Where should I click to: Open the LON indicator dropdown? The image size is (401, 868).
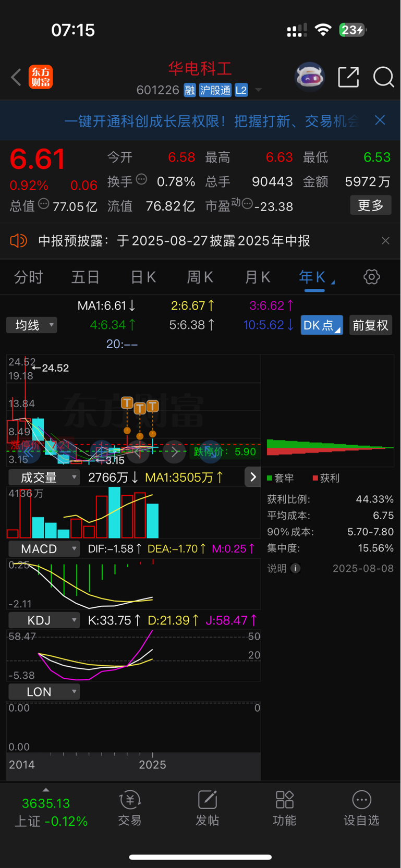[x=44, y=692]
